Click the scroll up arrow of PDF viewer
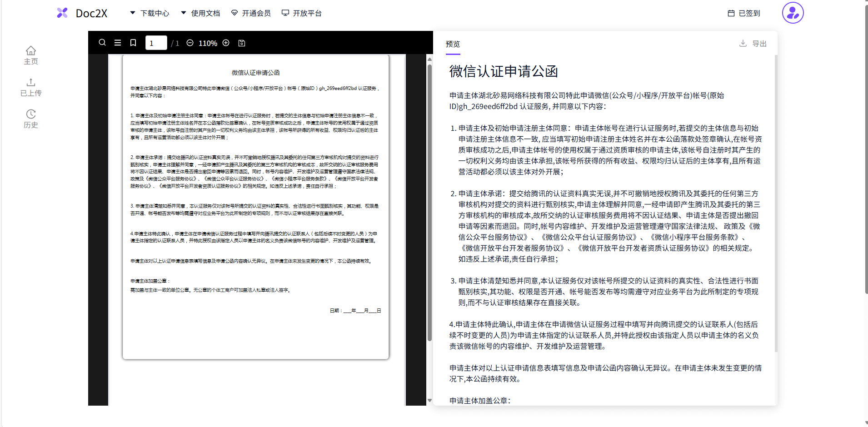Screen dimensions: 868x427 point(429,59)
